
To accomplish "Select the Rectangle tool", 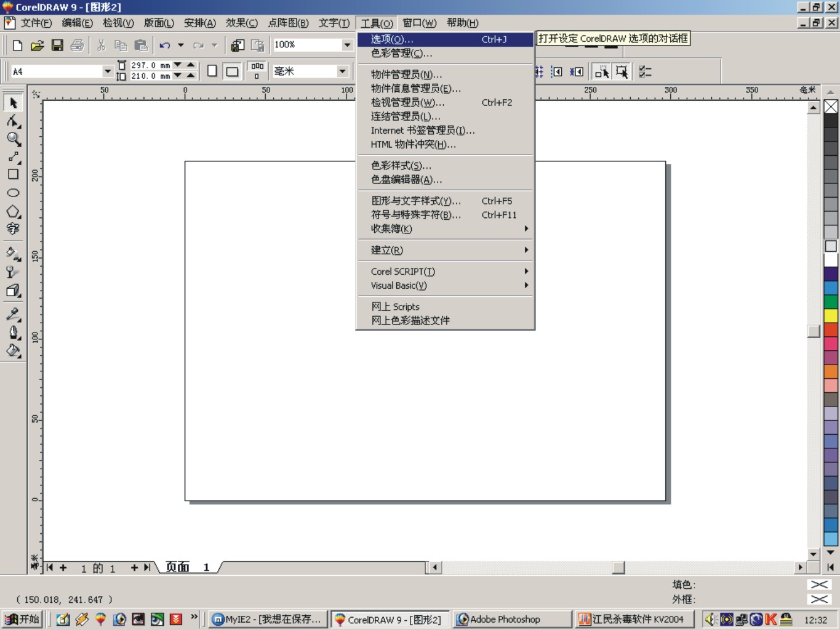I will (13, 174).
